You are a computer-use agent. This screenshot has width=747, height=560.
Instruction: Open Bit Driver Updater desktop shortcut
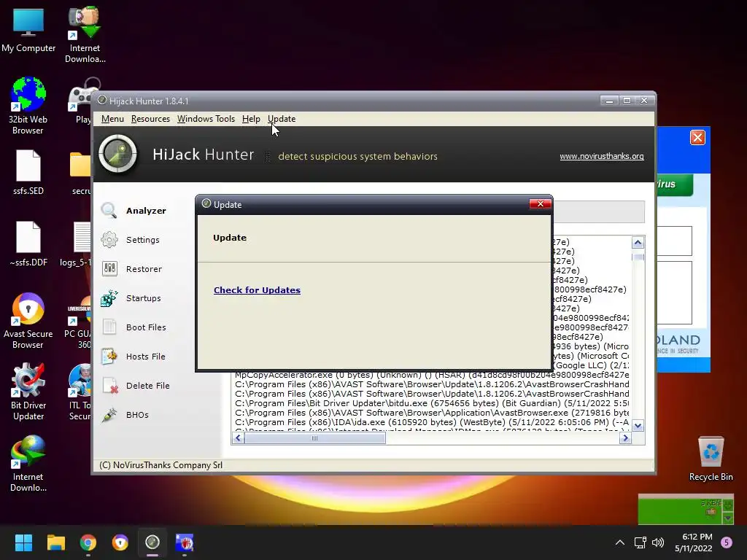[28, 392]
